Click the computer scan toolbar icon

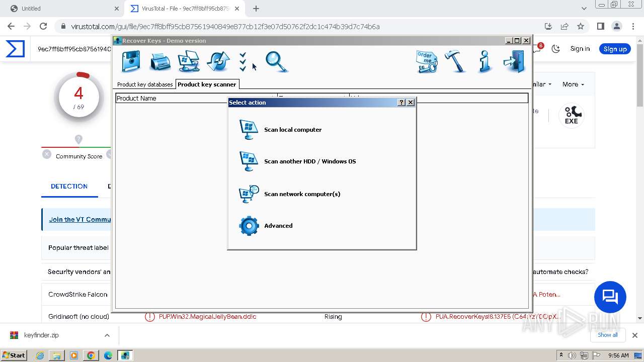189,62
